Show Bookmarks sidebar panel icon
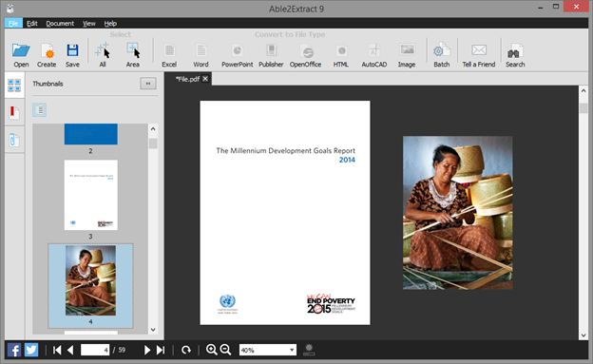The image size is (593, 364). (14, 112)
